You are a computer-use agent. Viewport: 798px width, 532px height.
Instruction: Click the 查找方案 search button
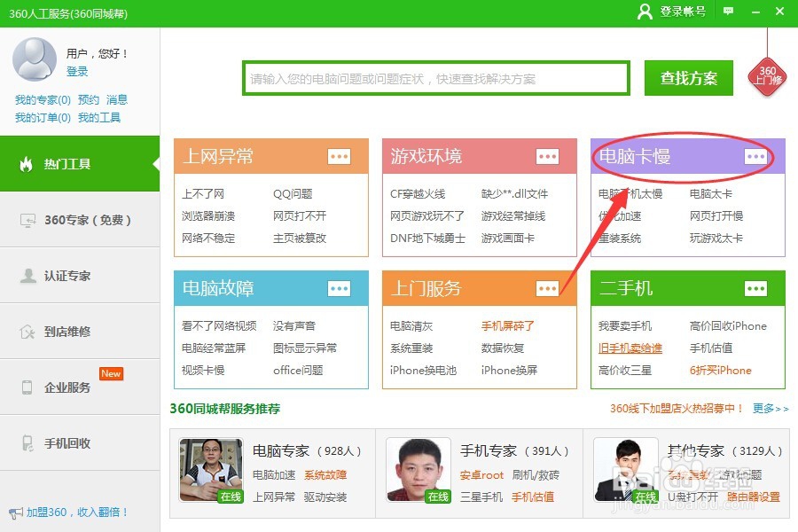(x=689, y=78)
